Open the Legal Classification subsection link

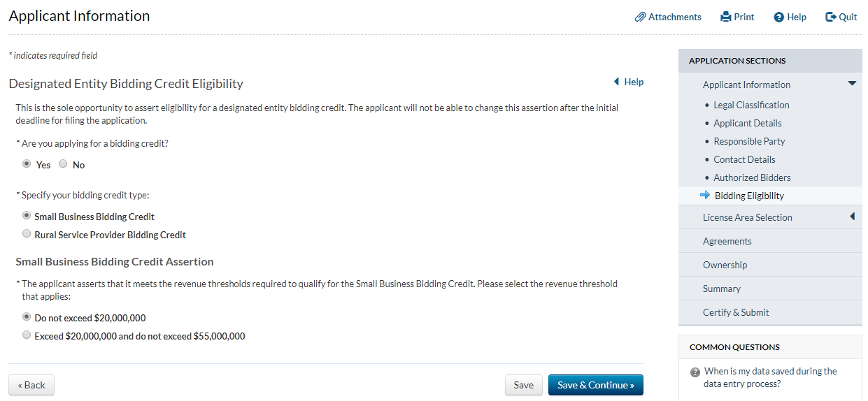pos(751,105)
